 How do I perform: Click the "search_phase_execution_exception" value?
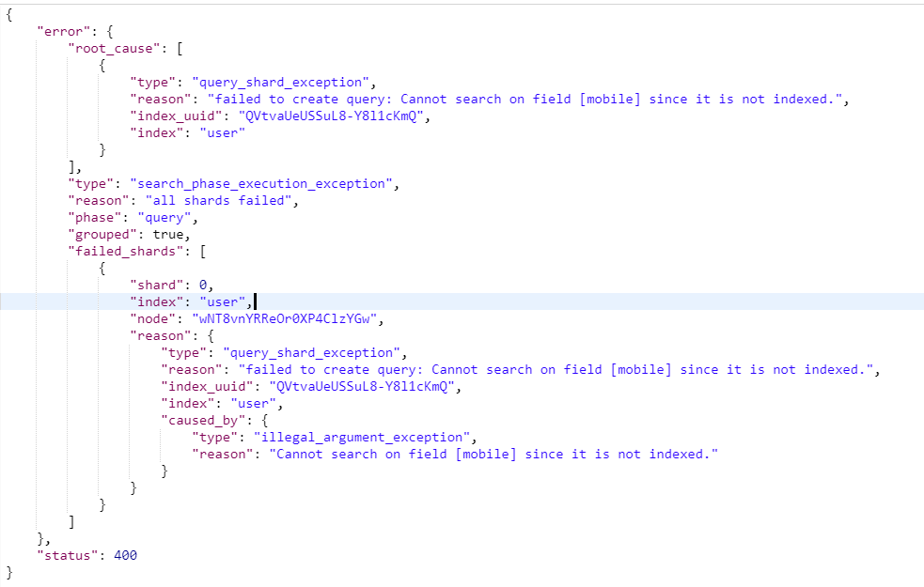(261, 184)
